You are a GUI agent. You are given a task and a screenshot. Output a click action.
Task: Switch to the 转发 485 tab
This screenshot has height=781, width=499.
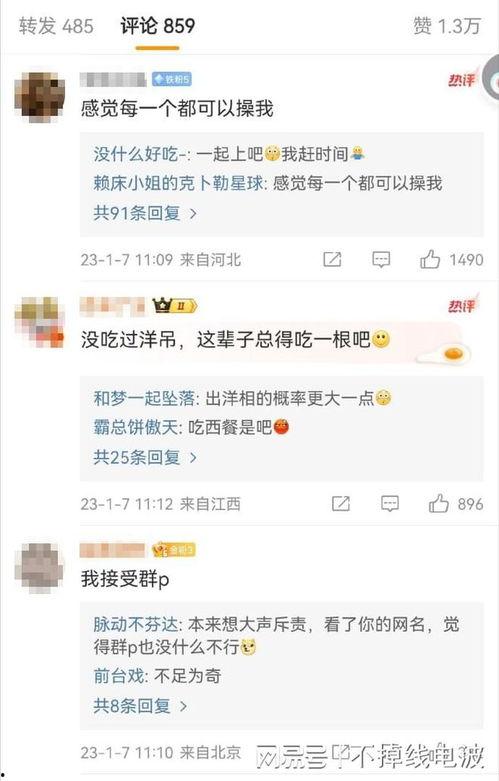[56, 26]
